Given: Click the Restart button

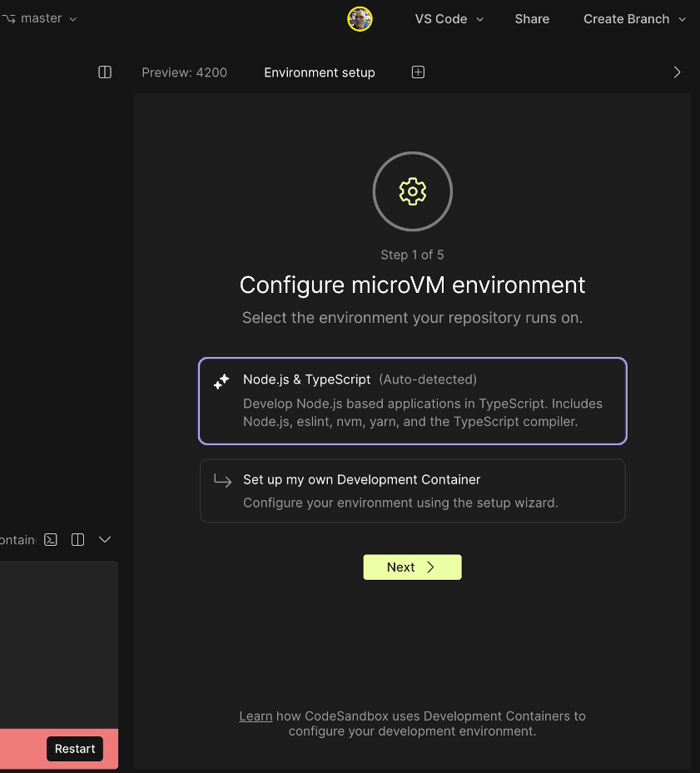Looking at the screenshot, I should click(x=75, y=749).
